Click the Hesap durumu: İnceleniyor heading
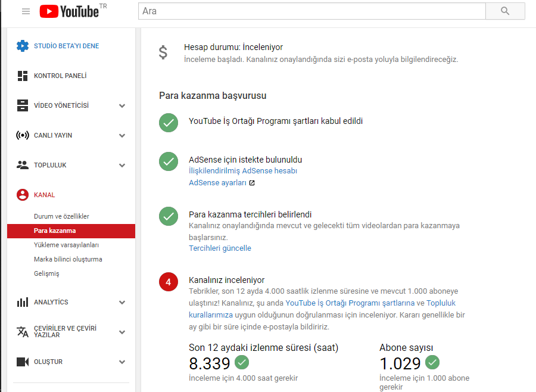The width and height of the screenshot is (536, 392). point(233,47)
